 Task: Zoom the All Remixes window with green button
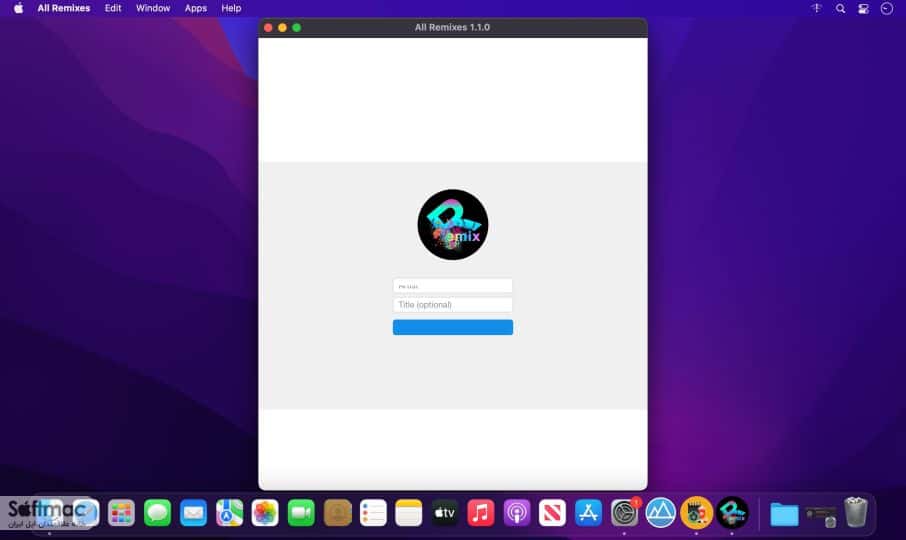tap(296, 27)
